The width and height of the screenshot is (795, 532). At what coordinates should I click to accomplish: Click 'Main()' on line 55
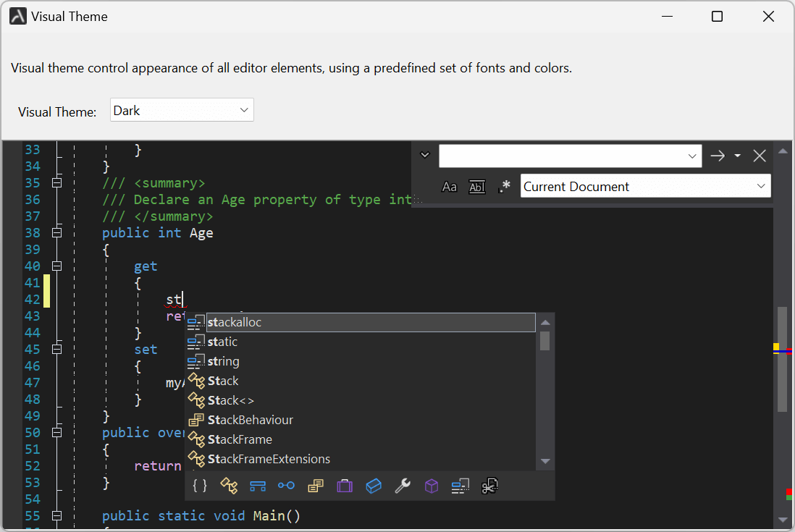(x=277, y=516)
